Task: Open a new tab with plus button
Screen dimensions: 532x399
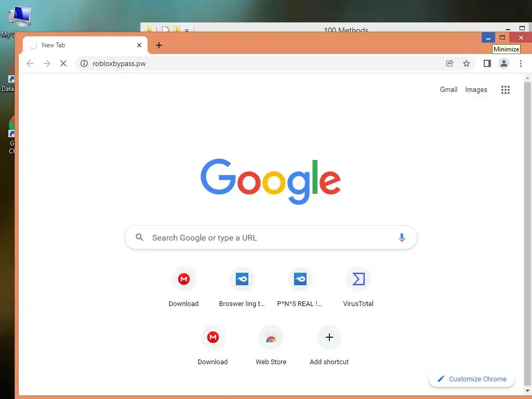Action: coord(159,45)
